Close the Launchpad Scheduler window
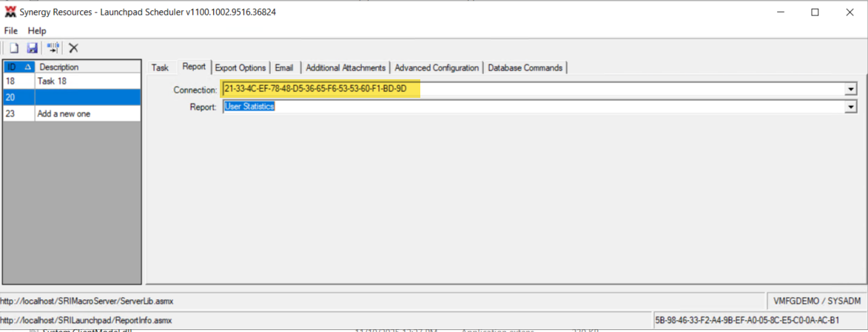Screen dimensions: 868x332 (850, 13)
